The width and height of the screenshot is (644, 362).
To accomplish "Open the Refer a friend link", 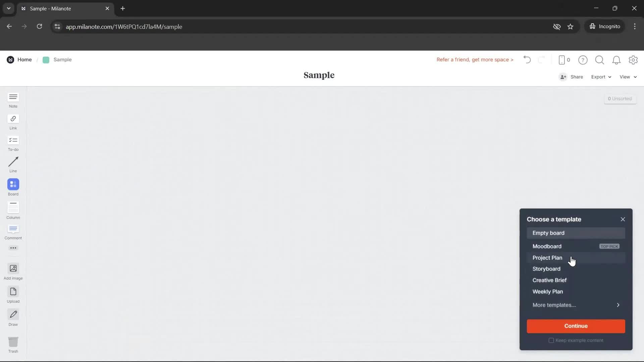I will pos(475,60).
